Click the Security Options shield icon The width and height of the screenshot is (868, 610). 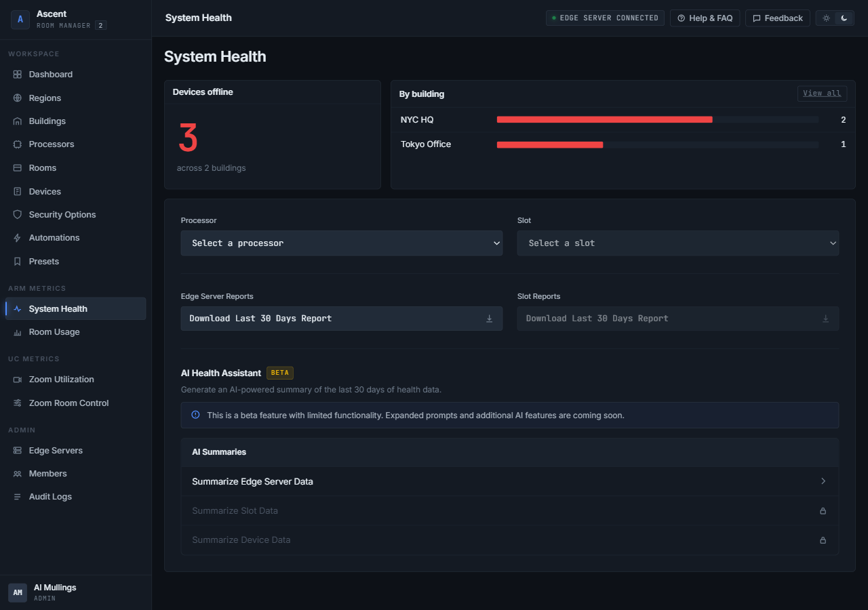pos(18,215)
